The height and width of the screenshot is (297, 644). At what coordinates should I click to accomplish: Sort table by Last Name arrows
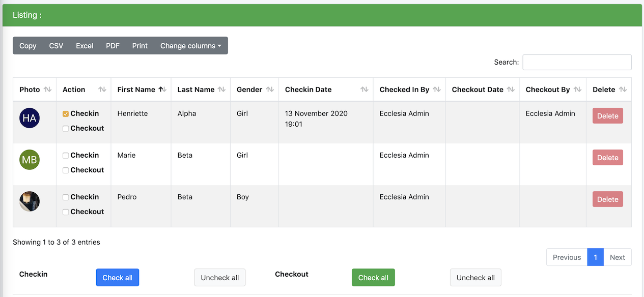coord(221,90)
